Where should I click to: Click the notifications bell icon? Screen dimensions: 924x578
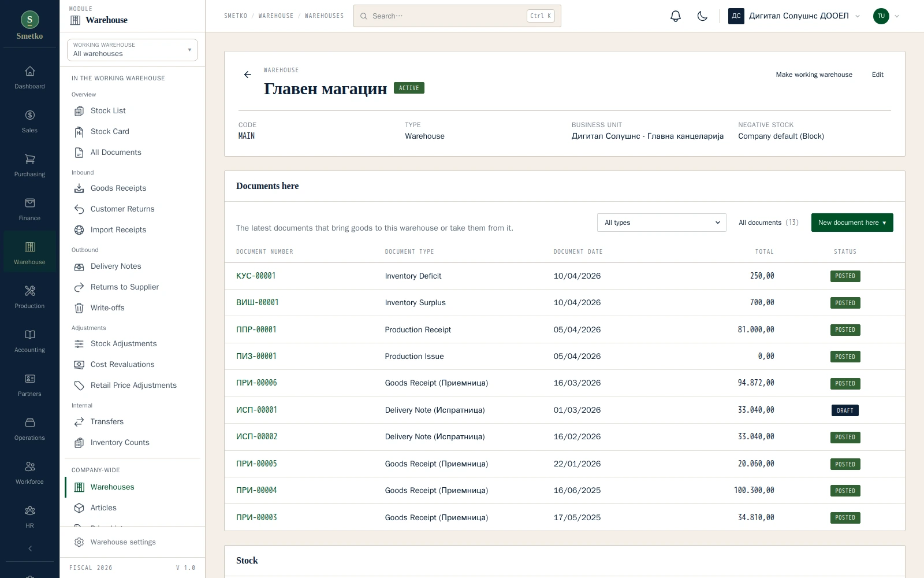(676, 16)
